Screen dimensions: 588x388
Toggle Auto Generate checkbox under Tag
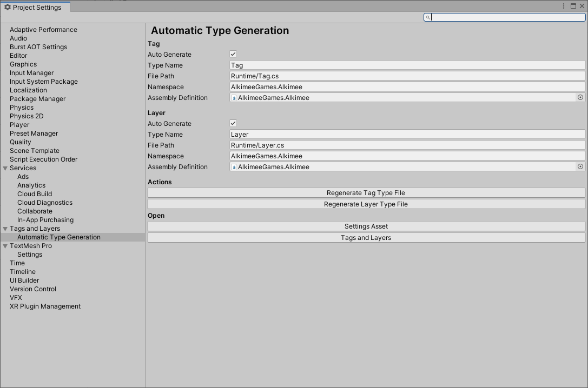coord(233,55)
